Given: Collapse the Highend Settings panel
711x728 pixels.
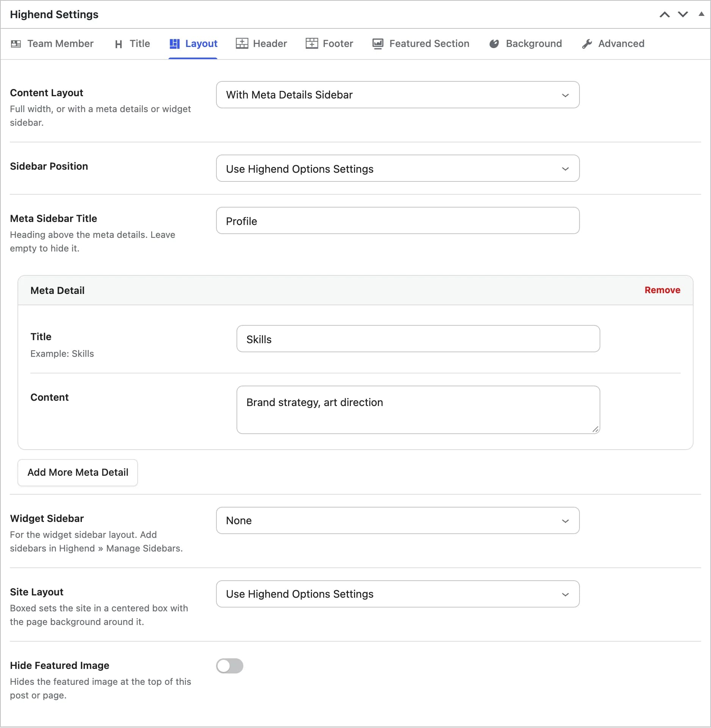Looking at the screenshot, I should point(702,14).
